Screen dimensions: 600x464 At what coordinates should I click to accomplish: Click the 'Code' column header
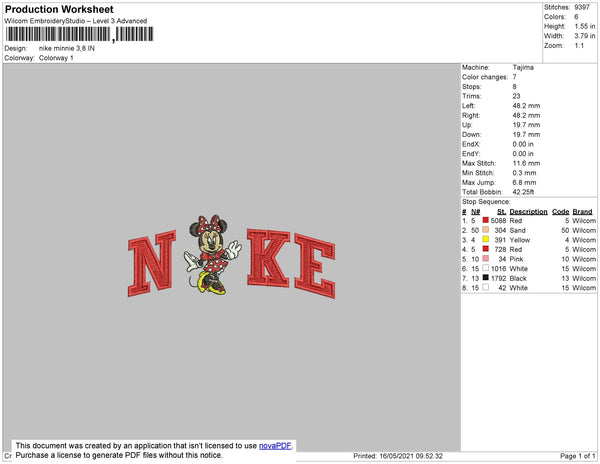pyautogui.click(x=561, y=212)
